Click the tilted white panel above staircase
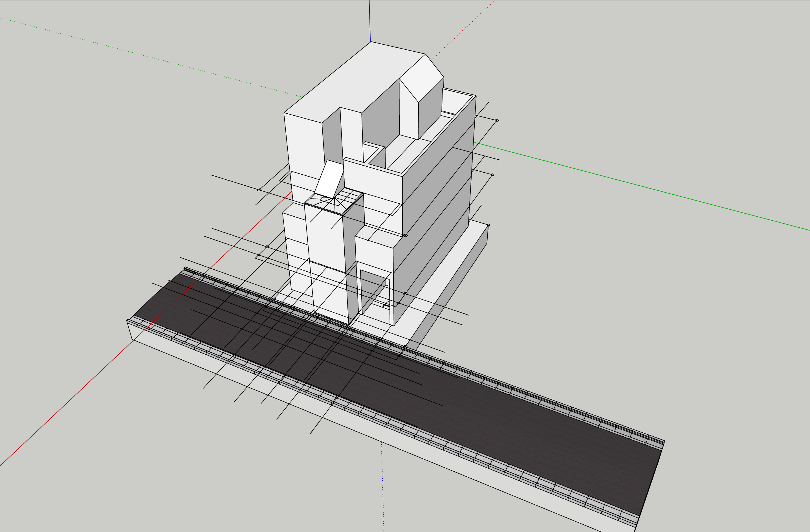Viewport: 810px width, 532px height. coord(329,179)
